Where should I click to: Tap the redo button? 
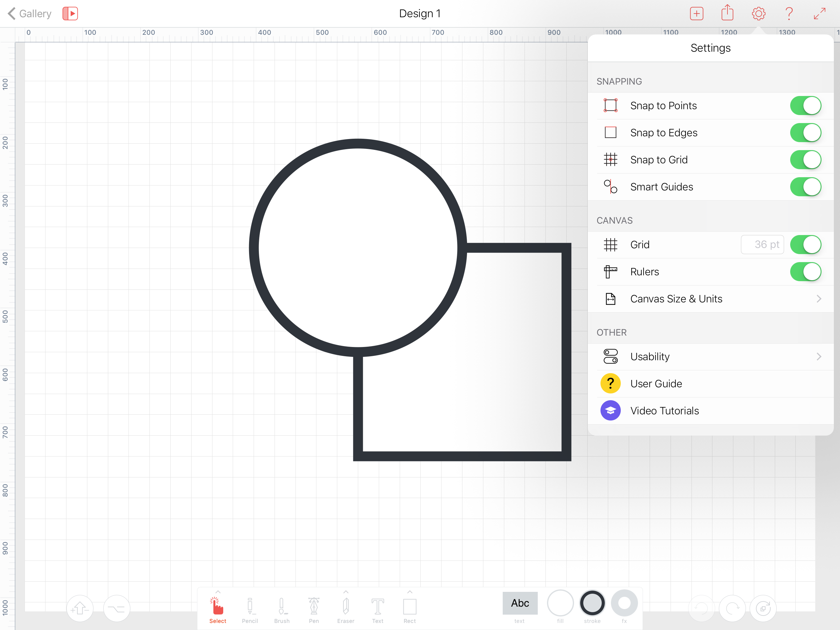click(x=732, y=608)
